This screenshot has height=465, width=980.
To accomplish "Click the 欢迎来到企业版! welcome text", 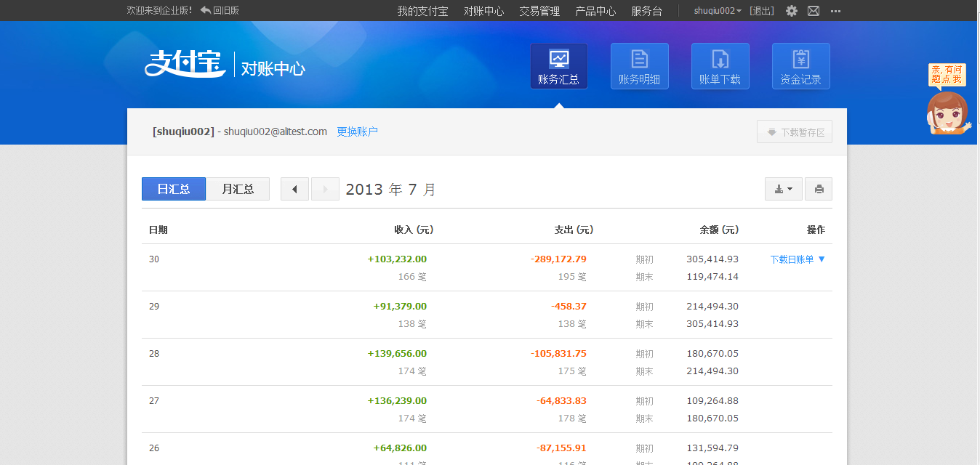I will [x=159, y=10].
